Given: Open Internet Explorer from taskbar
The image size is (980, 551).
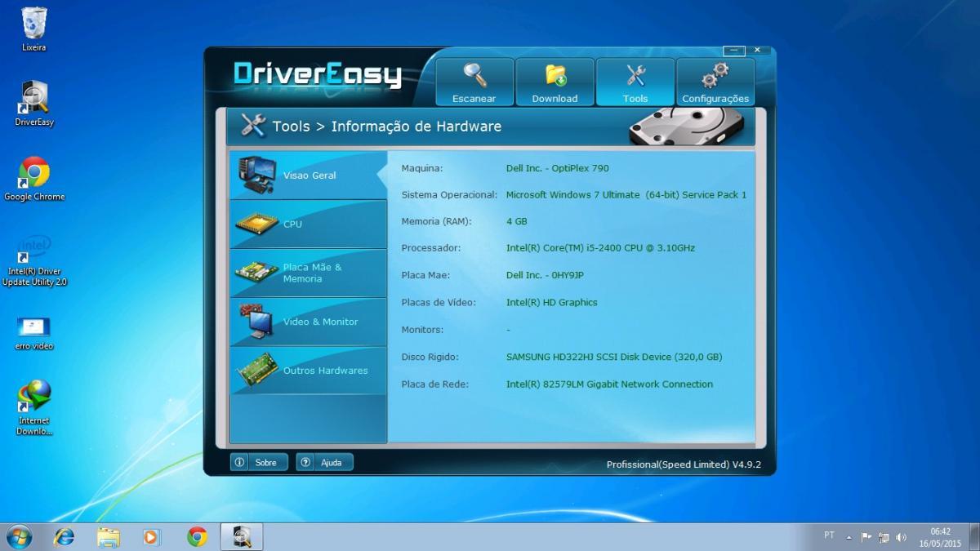Looking at the screenshot, I should click(x=65, y=536).
